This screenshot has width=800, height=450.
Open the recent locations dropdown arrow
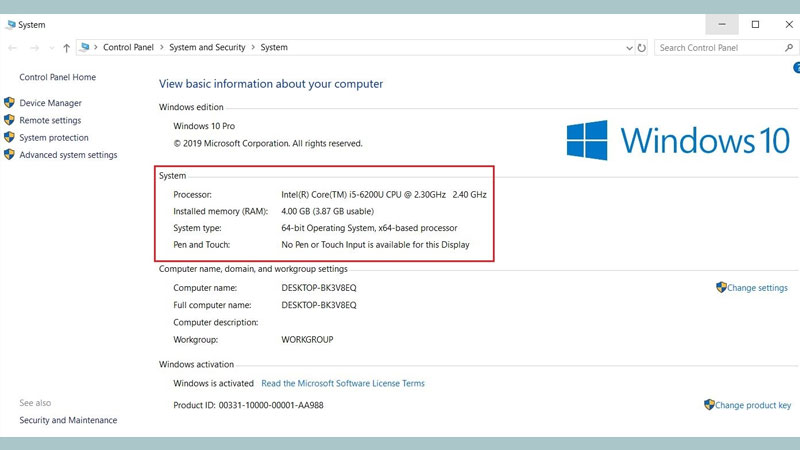tap(51, 47)
